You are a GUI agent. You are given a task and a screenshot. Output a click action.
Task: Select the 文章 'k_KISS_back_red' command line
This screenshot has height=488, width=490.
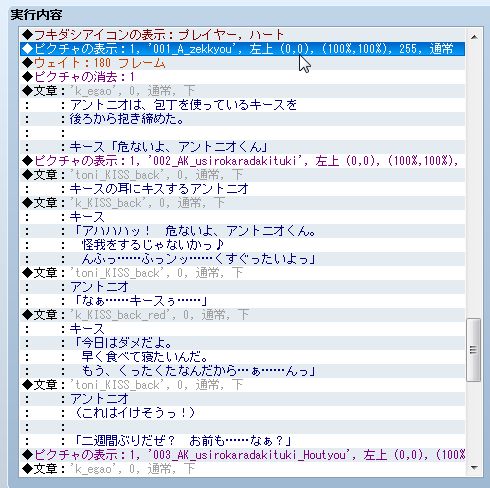(243, 315)
